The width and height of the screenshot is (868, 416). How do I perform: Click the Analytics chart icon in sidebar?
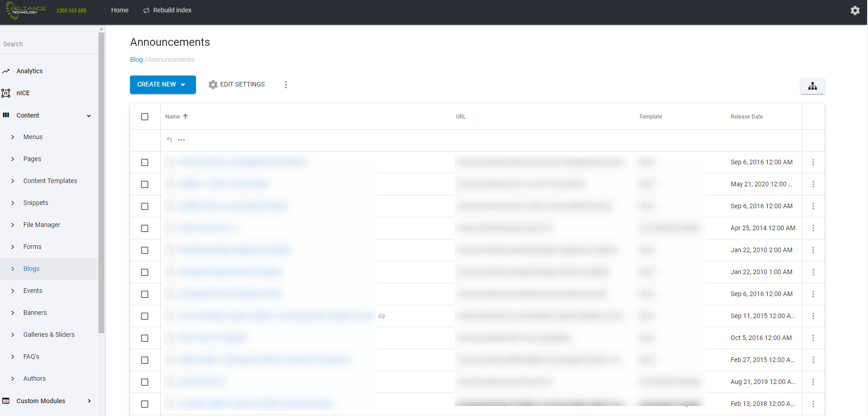pyautogui.click(x=6, y=71)
